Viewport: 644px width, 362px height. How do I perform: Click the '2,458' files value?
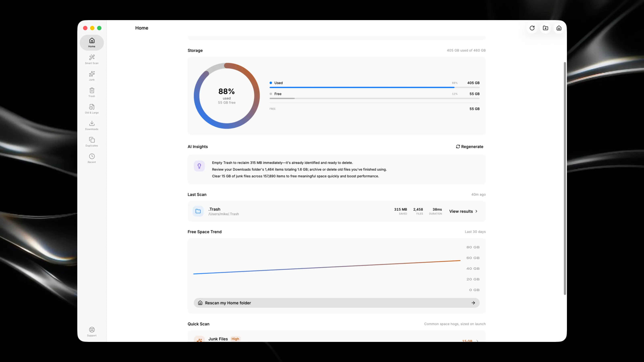click(x=418, y=209)
